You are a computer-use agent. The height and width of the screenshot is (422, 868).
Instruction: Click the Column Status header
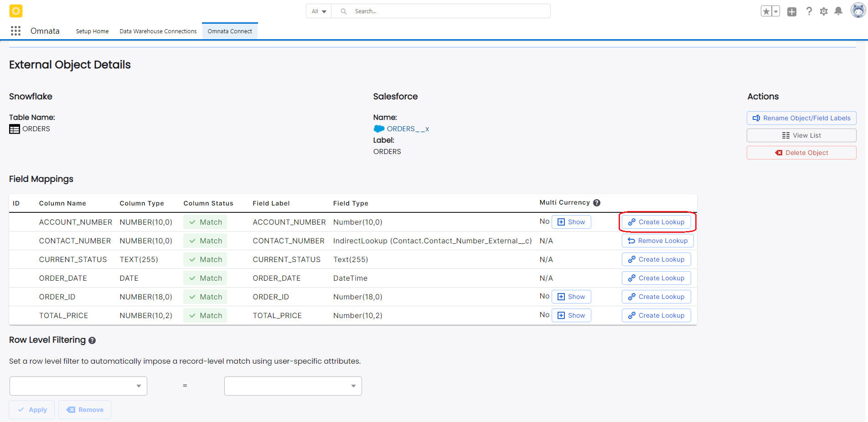(x=208, y=203)
